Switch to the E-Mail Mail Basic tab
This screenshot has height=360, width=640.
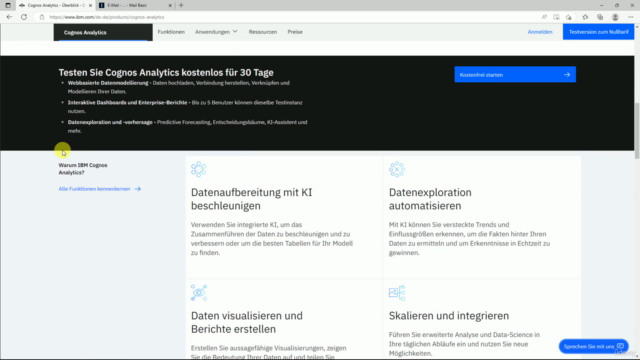[x=136, y=5]
